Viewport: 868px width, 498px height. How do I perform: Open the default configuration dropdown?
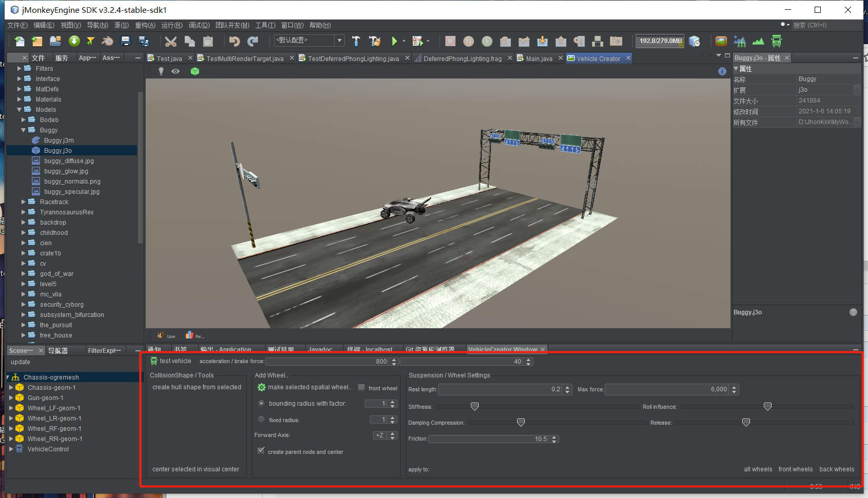pos(339,41)
